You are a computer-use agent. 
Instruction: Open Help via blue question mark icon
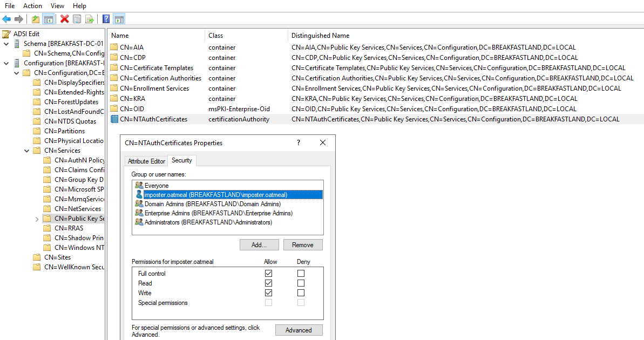[x=106, y=19]
